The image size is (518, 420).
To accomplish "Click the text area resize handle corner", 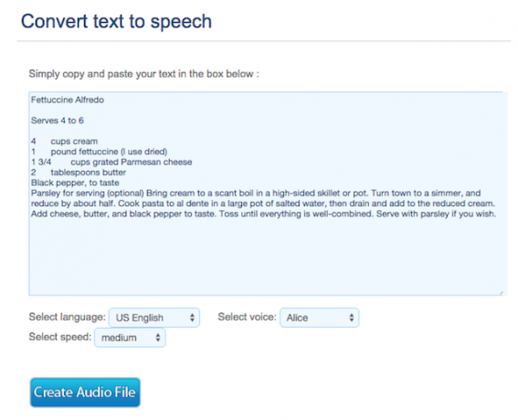I will pos(502,292).
